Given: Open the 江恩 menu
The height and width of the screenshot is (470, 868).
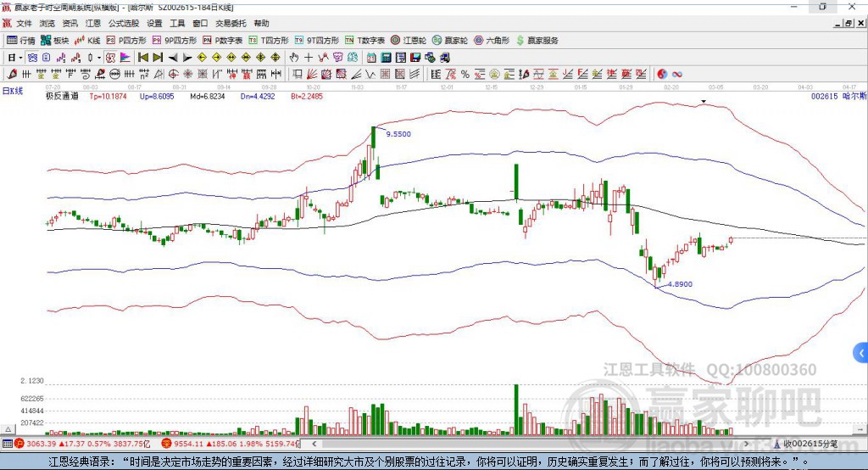Looking at the screenshot, I should point(93,23).
